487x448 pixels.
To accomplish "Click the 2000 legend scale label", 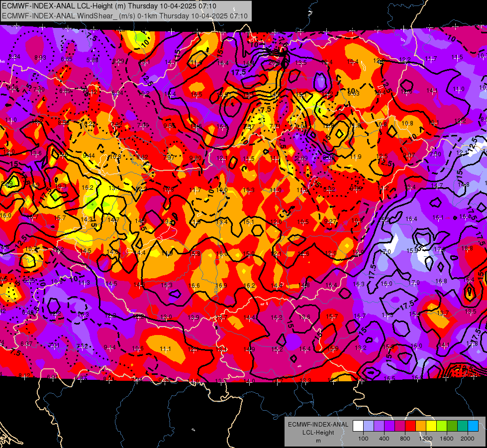I will [x=468, y=439].
